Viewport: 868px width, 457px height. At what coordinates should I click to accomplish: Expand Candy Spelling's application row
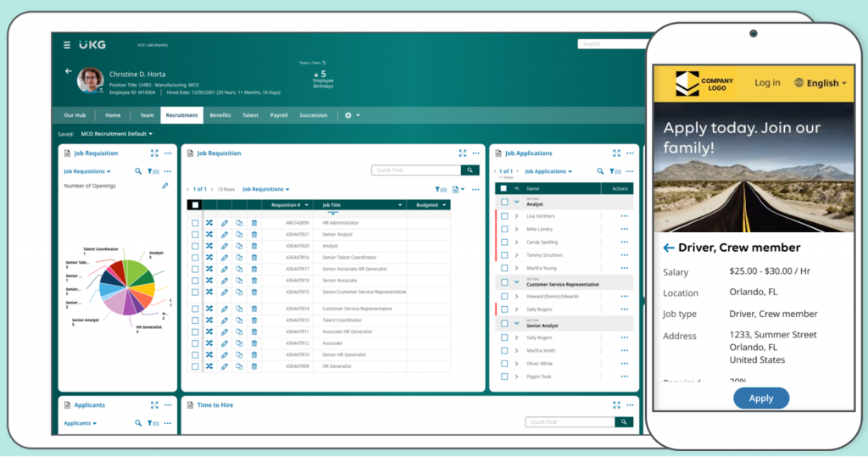coord(516,242)
